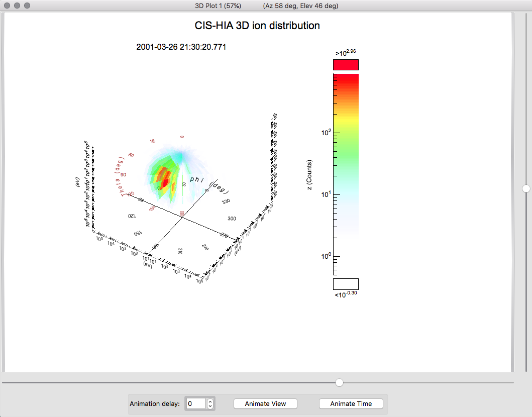Click the vertical slider handle at right edge
Screen dimensions: 532x417
[526, 188]
